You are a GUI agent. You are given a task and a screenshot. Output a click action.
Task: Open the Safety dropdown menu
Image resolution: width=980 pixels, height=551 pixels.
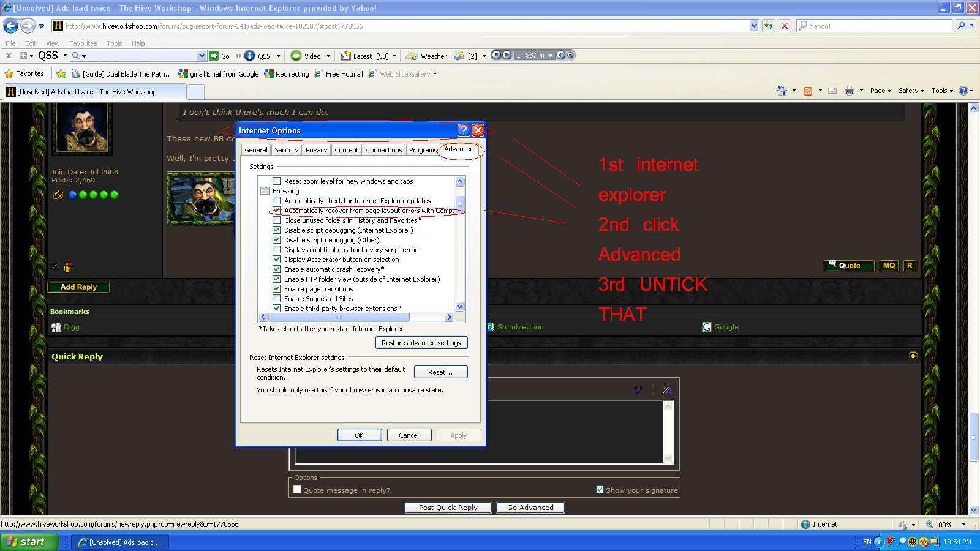pyautogui.click(x=911, y=91)
